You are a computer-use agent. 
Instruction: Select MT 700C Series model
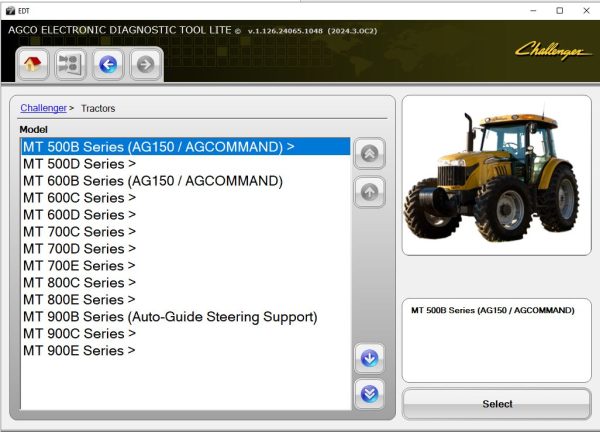[x=186, y=231]
